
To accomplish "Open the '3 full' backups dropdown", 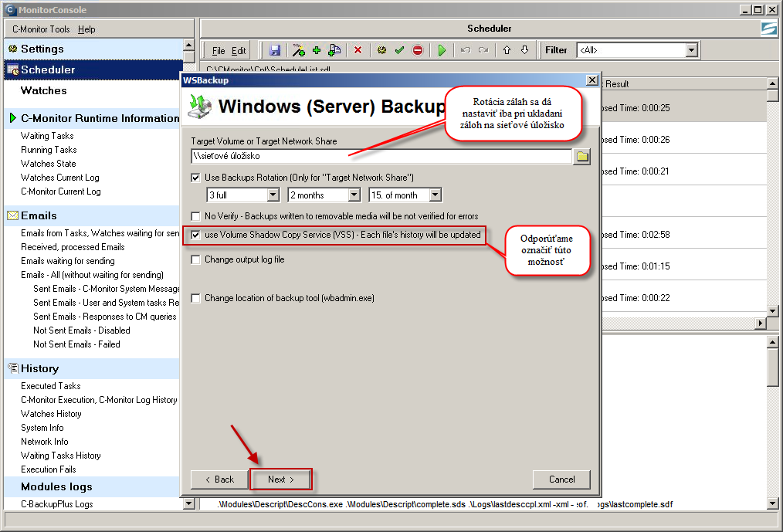I will coord(273,195).
